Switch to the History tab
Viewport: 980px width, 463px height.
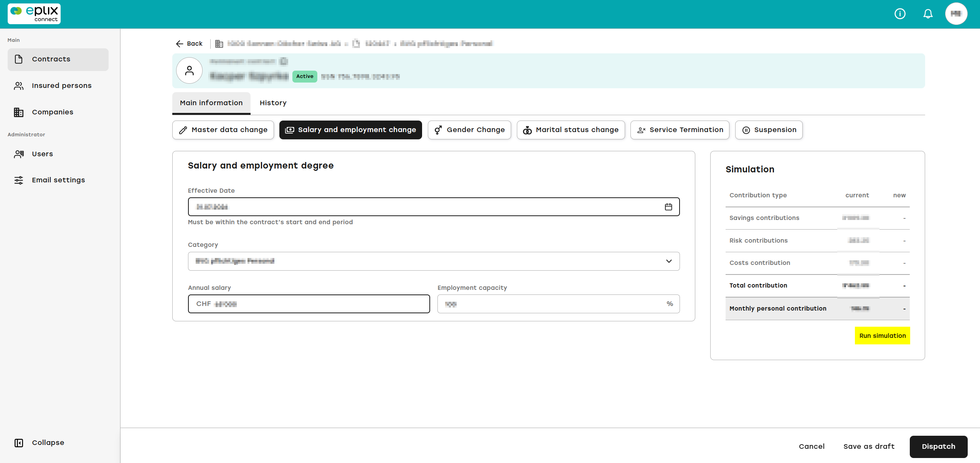[273, 103]
